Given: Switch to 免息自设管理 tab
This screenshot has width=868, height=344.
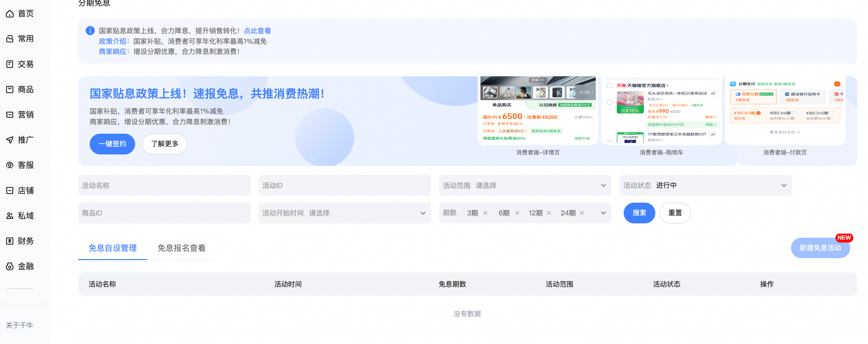Looking at the screenshot, I should pos(112,248).
